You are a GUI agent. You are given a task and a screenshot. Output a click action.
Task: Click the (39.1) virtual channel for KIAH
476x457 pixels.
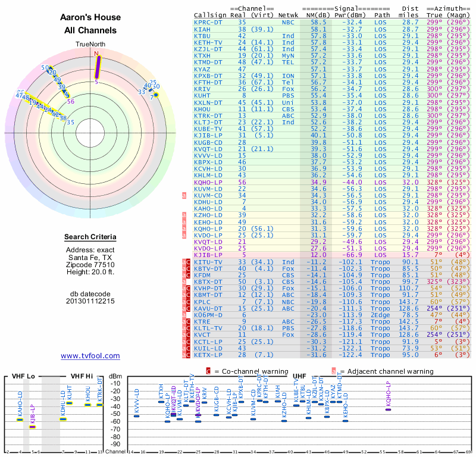[x=262, y=29]
